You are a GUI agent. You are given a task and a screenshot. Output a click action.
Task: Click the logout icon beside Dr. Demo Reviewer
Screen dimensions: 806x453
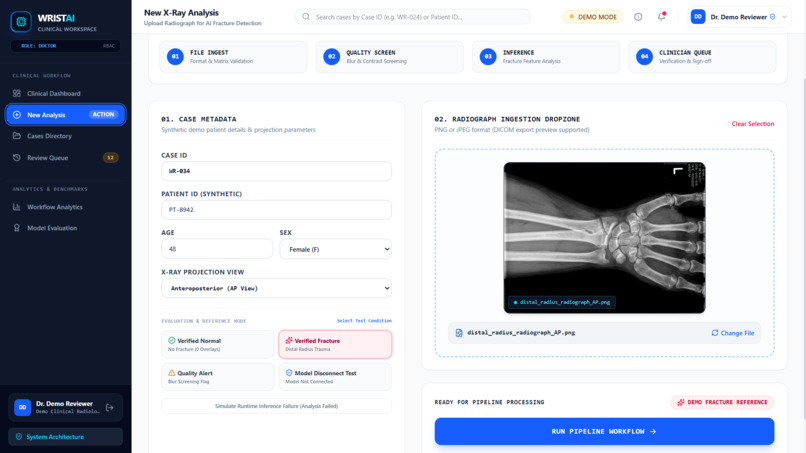[x=109, y=408]
